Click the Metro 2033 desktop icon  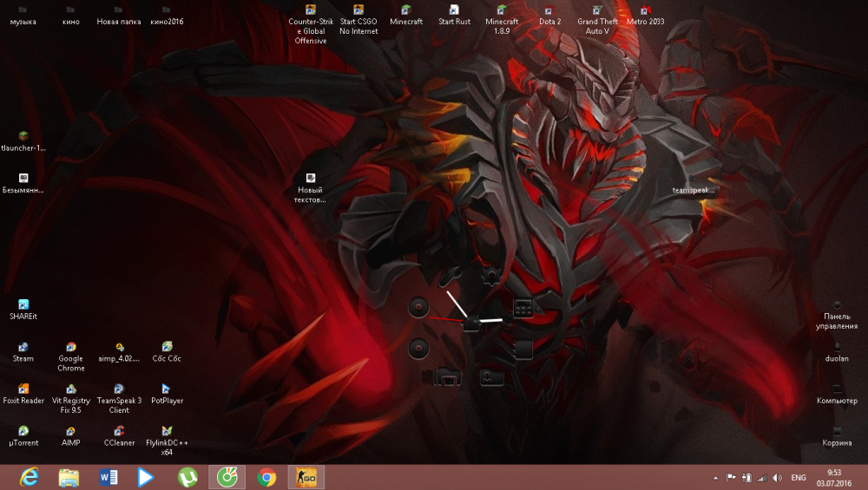[x=645, y=10]
